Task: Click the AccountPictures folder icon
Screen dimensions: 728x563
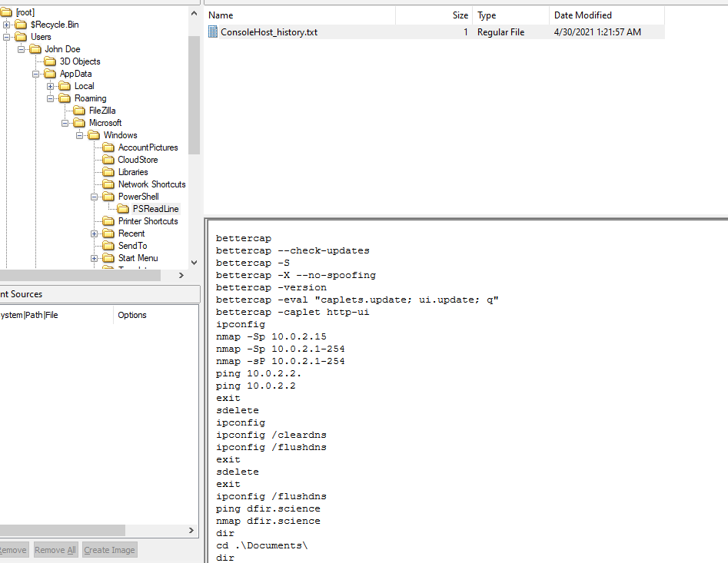Action: [108, 147]
